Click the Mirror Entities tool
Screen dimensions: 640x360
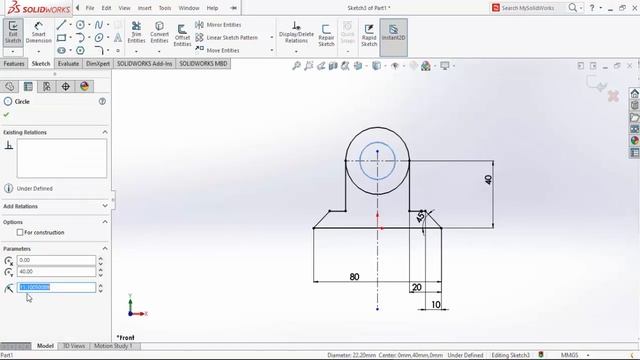[218, 25]
